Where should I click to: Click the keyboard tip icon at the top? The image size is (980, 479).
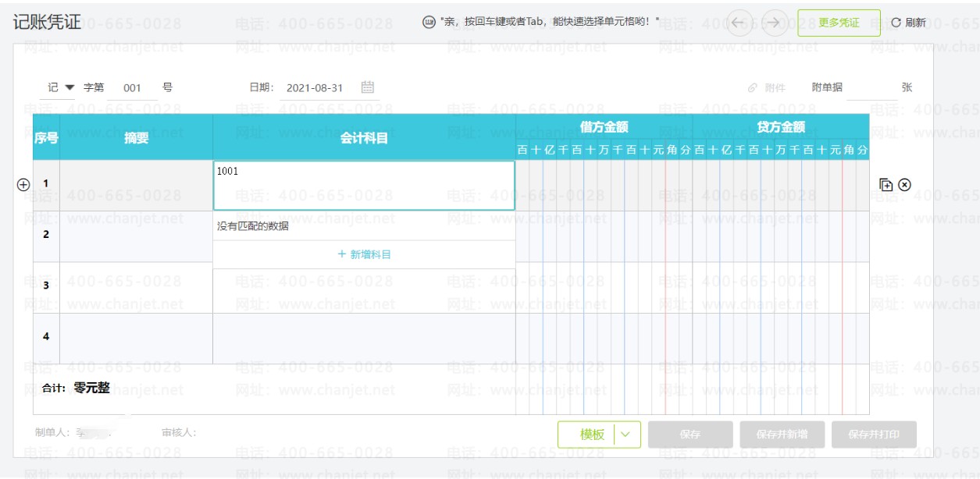(429, 22)
